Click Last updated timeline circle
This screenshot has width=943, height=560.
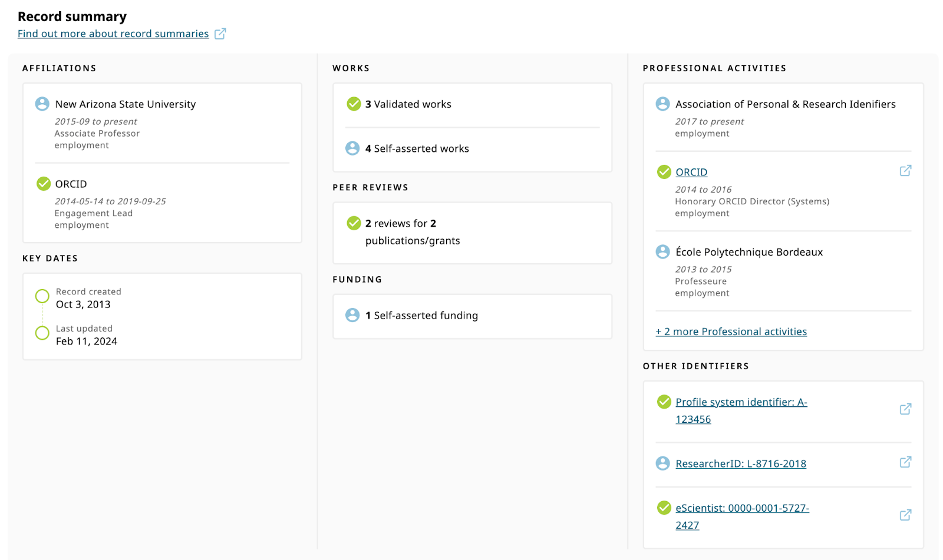coord(42,333)
